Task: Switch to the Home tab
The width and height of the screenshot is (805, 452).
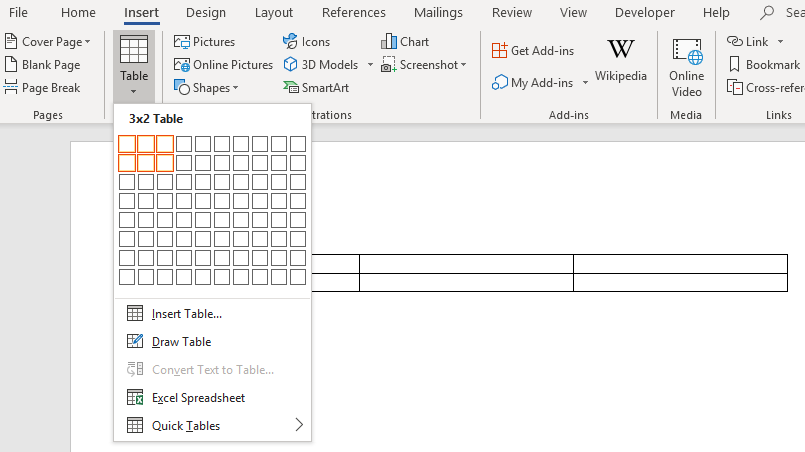Action: click(x=78, y=12)
